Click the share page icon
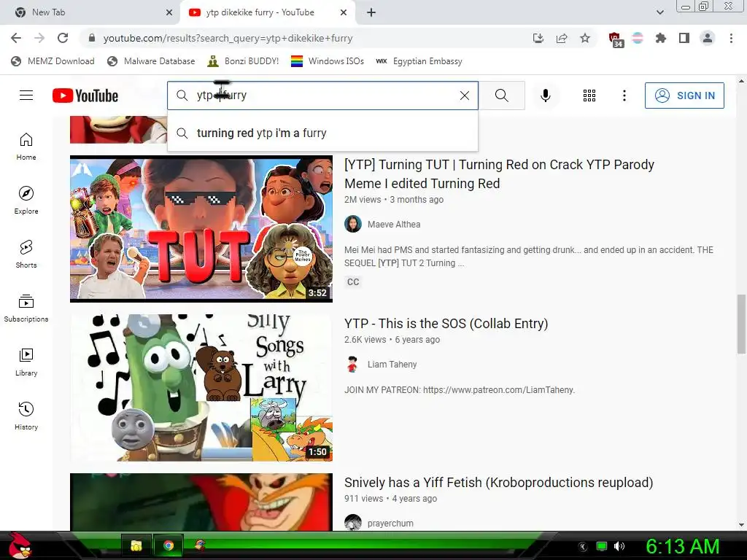This screenshot has width=747, height=560. 562,38
